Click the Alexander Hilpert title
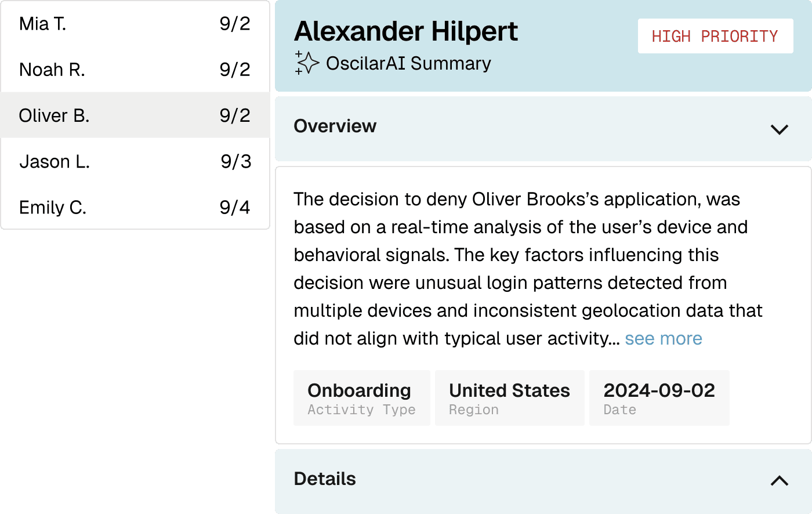Viewport: 812px width, 514px height. 406,31
